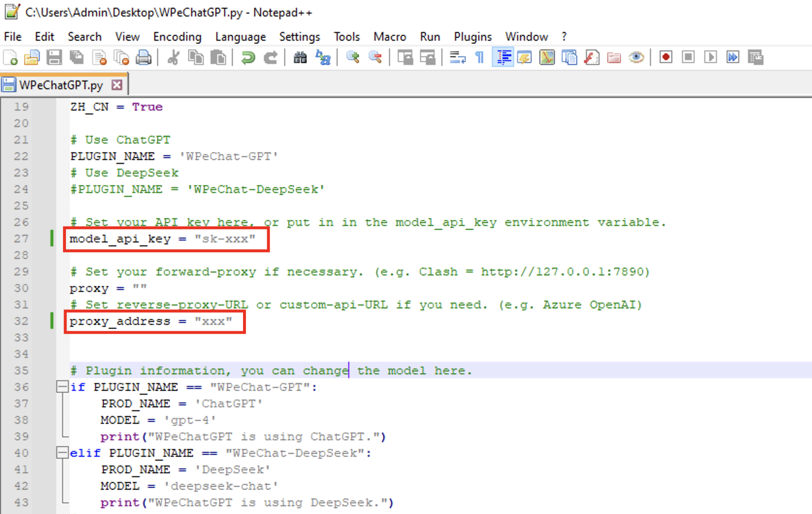Toggle synchronized horizontal scrolling
The image size is (812, 514).
[x=427, y=57]
